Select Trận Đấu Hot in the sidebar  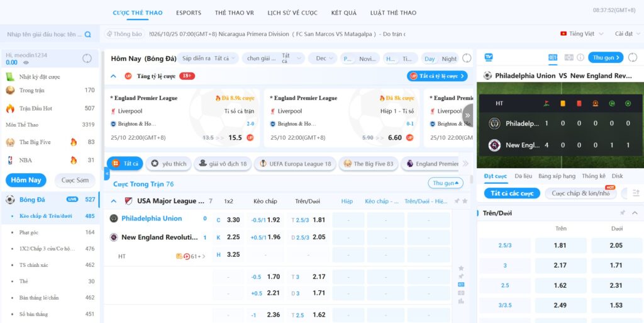[50, 108]
